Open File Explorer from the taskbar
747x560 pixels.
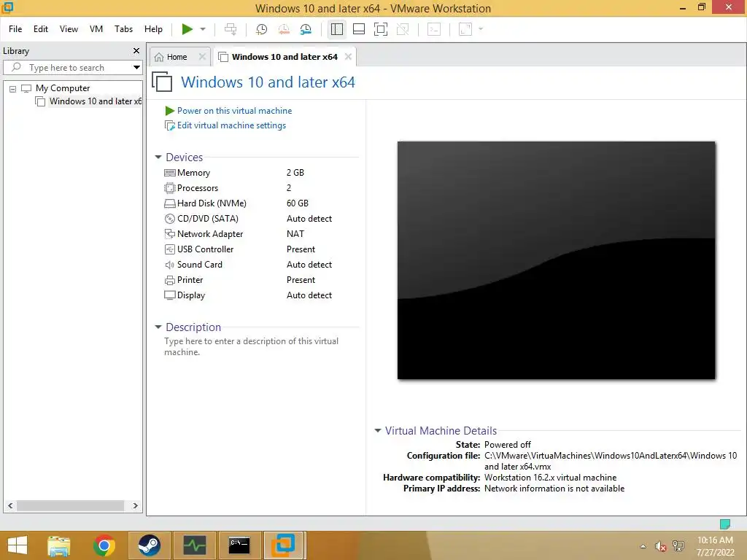click(59, 545)
